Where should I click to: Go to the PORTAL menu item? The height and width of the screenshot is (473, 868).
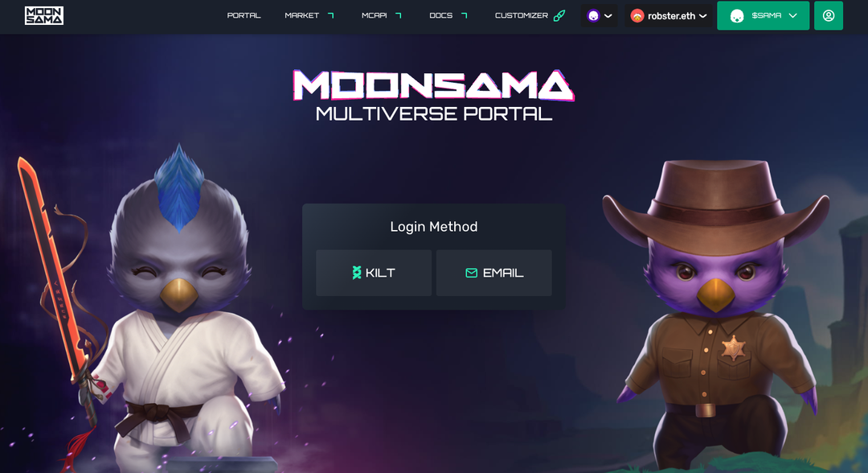[244, 15]
